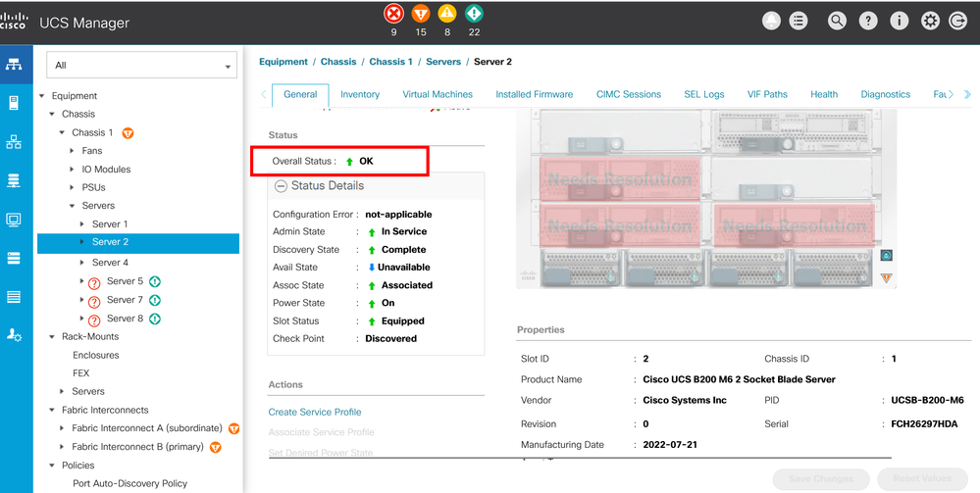
Task: Click Create Service Profile link
Action: [x=315, y=412]
